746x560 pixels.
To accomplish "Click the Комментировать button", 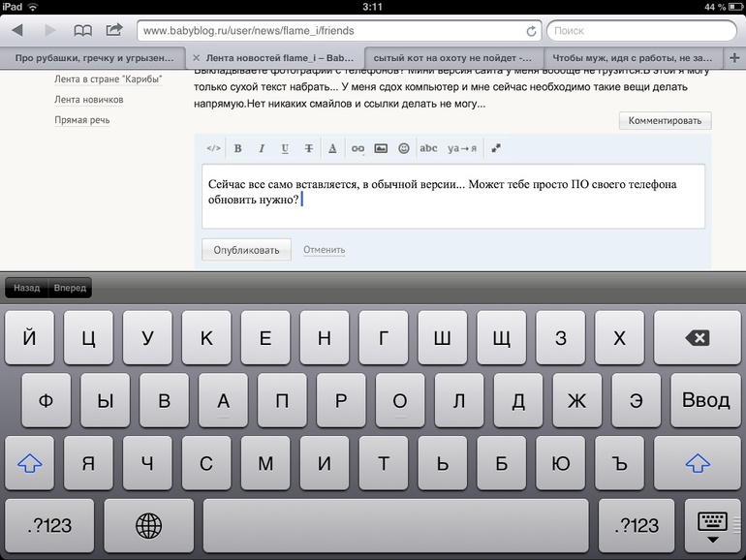I will [666, 121].
